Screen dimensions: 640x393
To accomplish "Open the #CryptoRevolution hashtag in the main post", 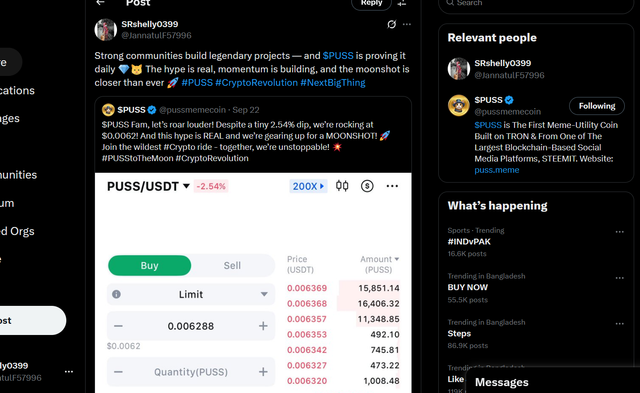I will 256,82.
